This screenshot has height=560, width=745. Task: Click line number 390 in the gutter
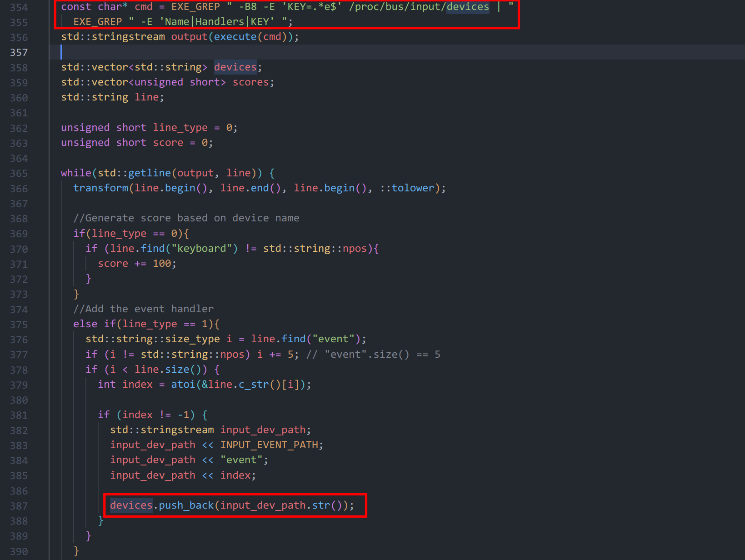(x=19, y=551)
